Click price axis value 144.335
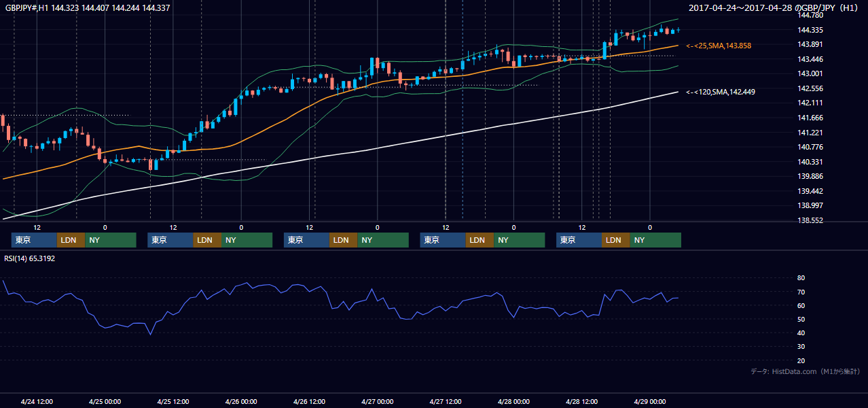Image resolution: width=868 pixels, height=408 pixels. (x=810, y=30)
